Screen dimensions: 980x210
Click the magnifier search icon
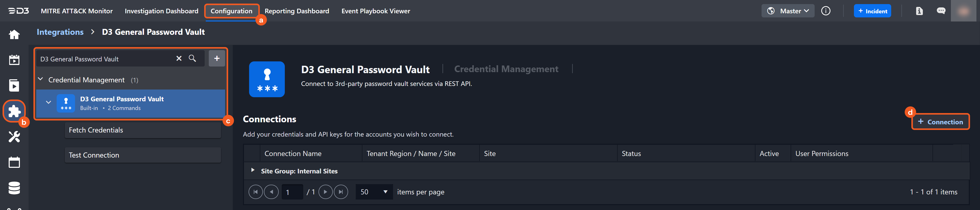(x=192, y=58)
